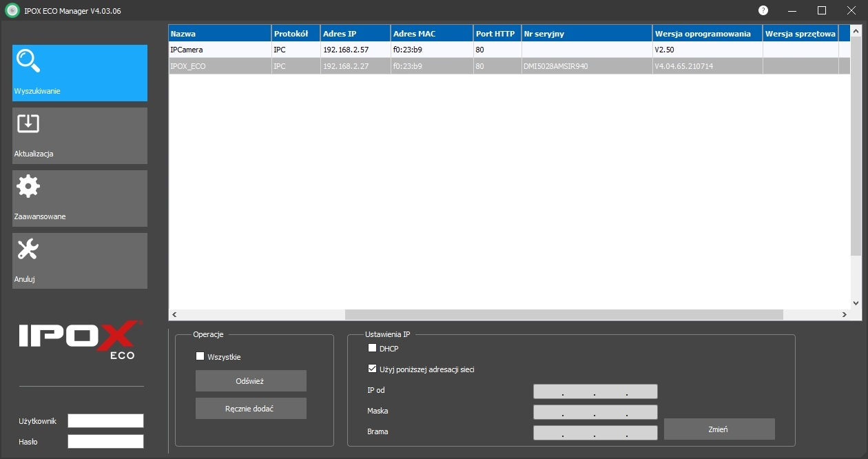Click the Zmień button
This screenshot has width=868, height=459.
point(719,429)
